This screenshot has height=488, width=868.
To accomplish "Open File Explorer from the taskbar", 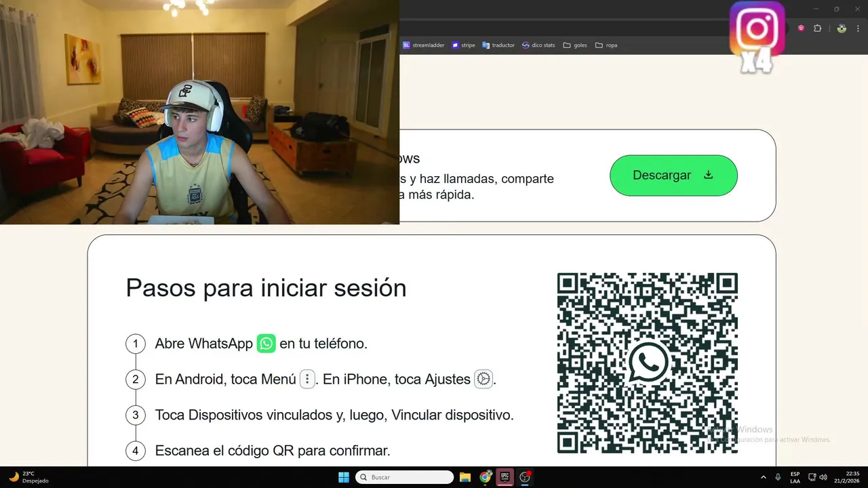I will point(465,477).
